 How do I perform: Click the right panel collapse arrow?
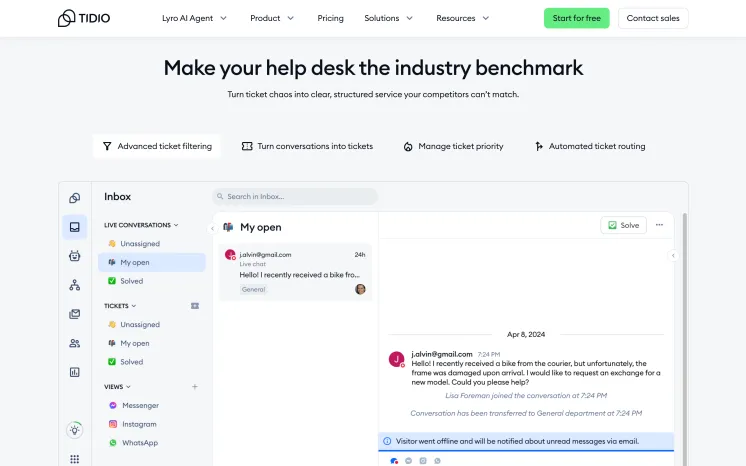coord(673,256)
